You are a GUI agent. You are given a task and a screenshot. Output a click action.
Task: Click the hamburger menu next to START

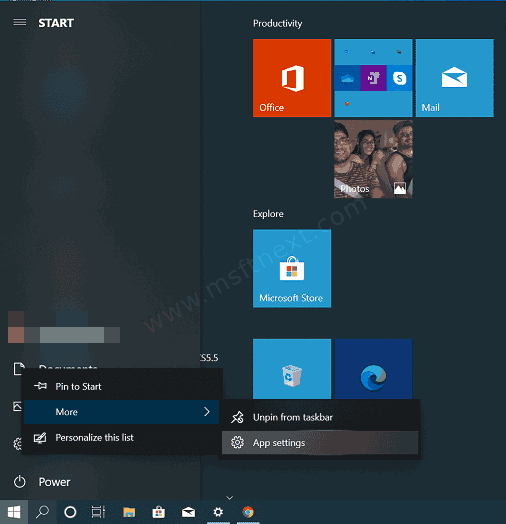tap(20, 22)
